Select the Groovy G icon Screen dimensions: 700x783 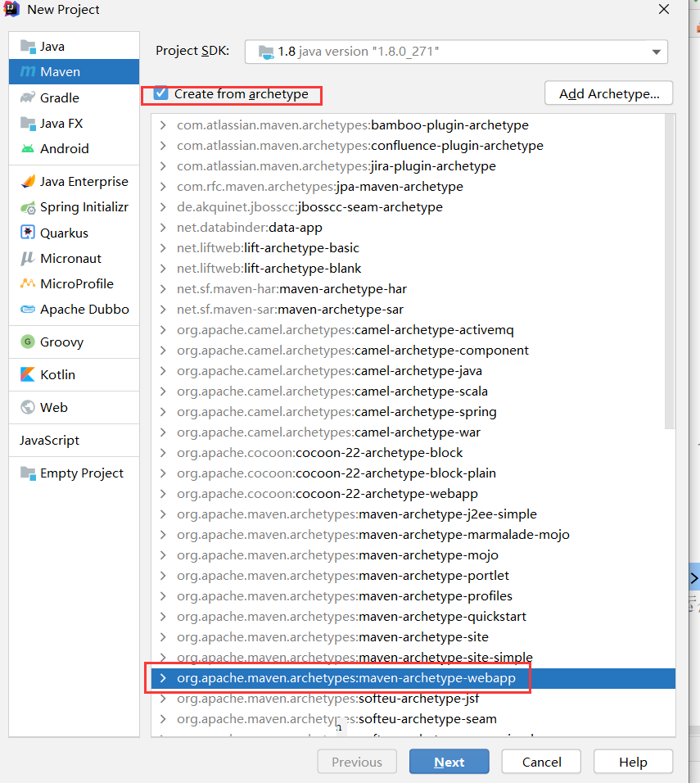coord(28,342)
